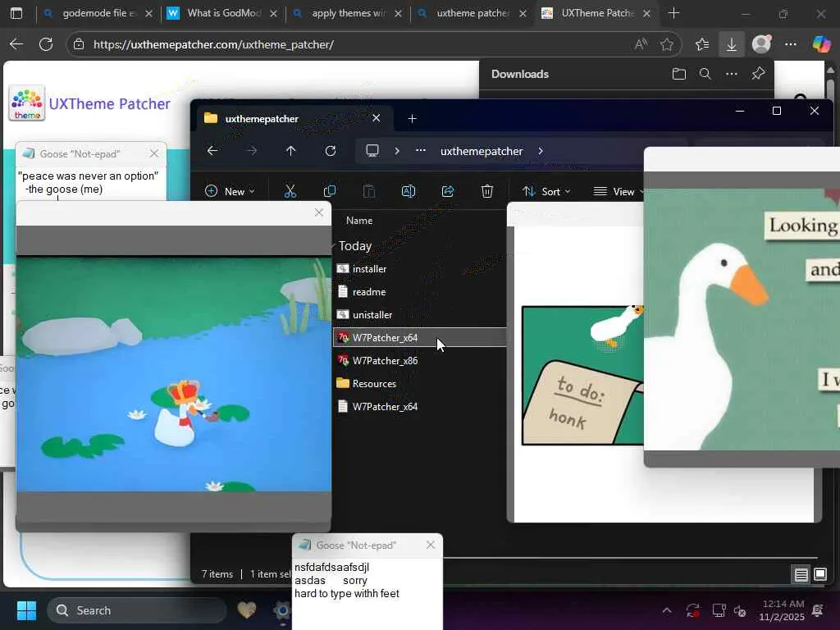The height and width of the screenshot is (630, 840).
Task: Switch to the "What is GodMode" browser tab
Action: coord(216,13)
